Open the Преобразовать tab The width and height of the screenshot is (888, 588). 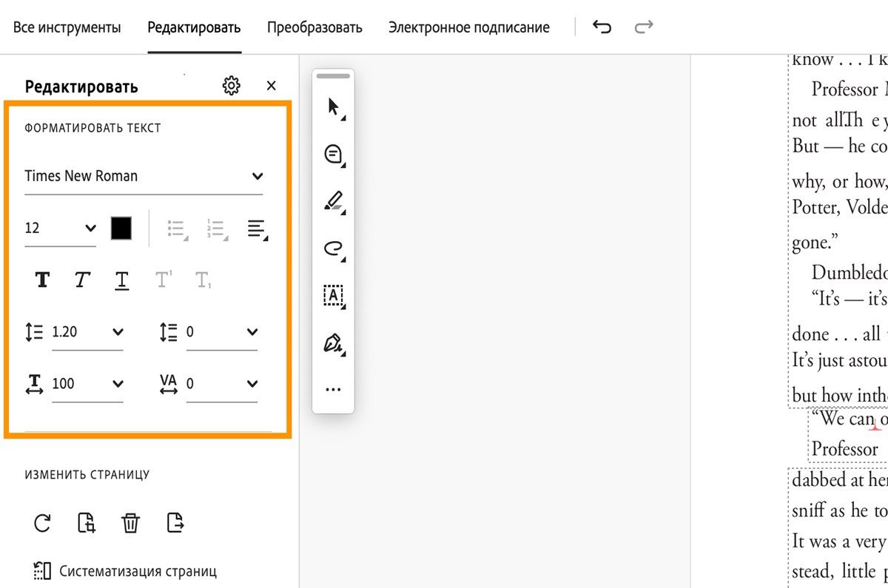pyautogui.click(x=314, y=27)
